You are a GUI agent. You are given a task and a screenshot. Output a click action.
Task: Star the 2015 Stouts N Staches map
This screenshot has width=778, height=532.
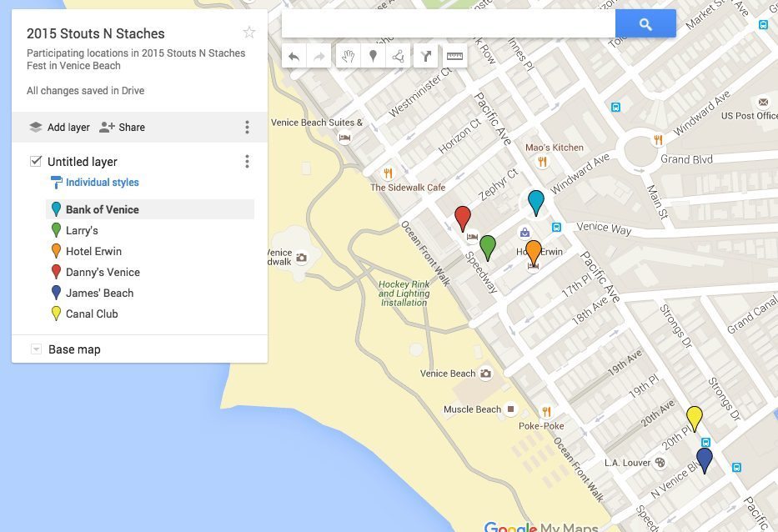tap(248, 33)
